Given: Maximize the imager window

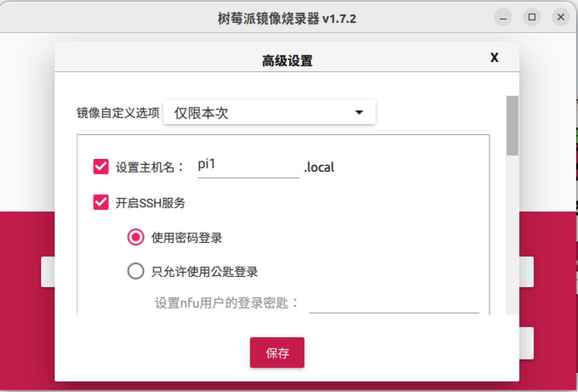Looking at the screenshot, I should tap(531, 18).
